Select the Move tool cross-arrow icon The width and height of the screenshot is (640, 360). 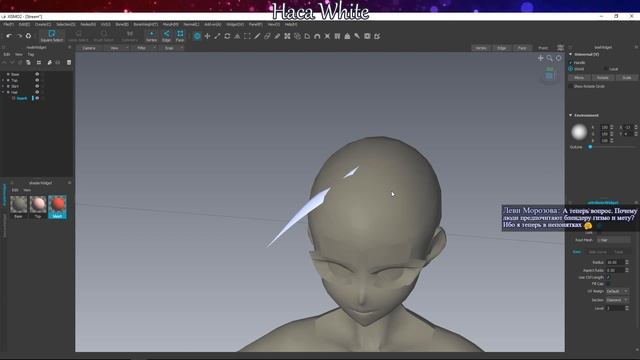(207, 36)
